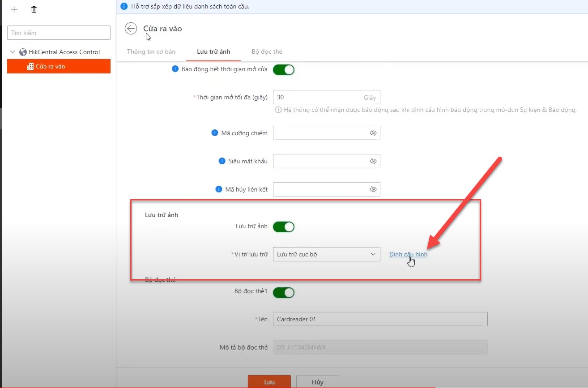Switch to Thông tin cơ bản tab
The image size is (588, 388).
tap(151, 52)
